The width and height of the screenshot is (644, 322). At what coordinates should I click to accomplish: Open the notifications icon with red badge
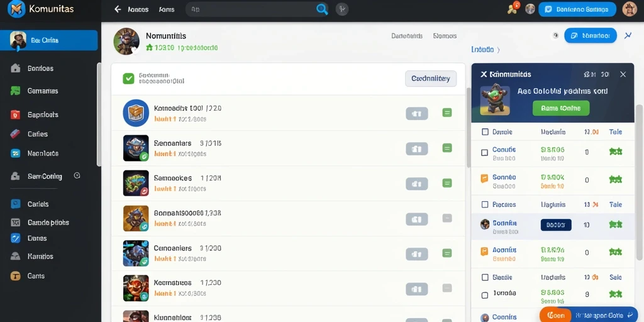coord(513,8)
